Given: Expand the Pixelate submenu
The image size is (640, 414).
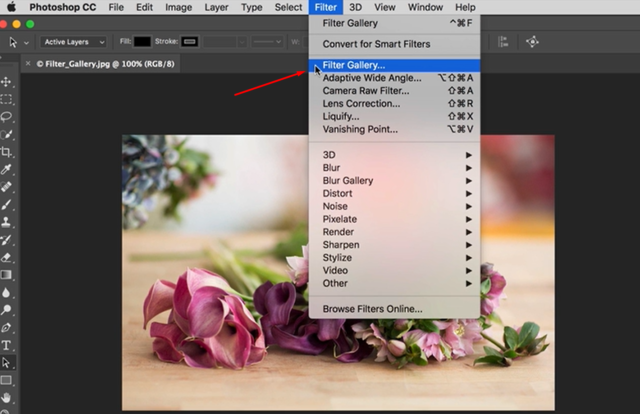Looking at the screenshot, I should (394, 219).
